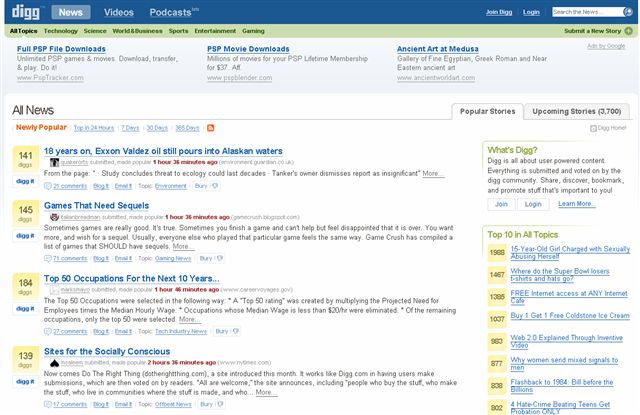Click into the Search the News field
The width and height of the screenshot is (640, 415).
coord(587,12)
